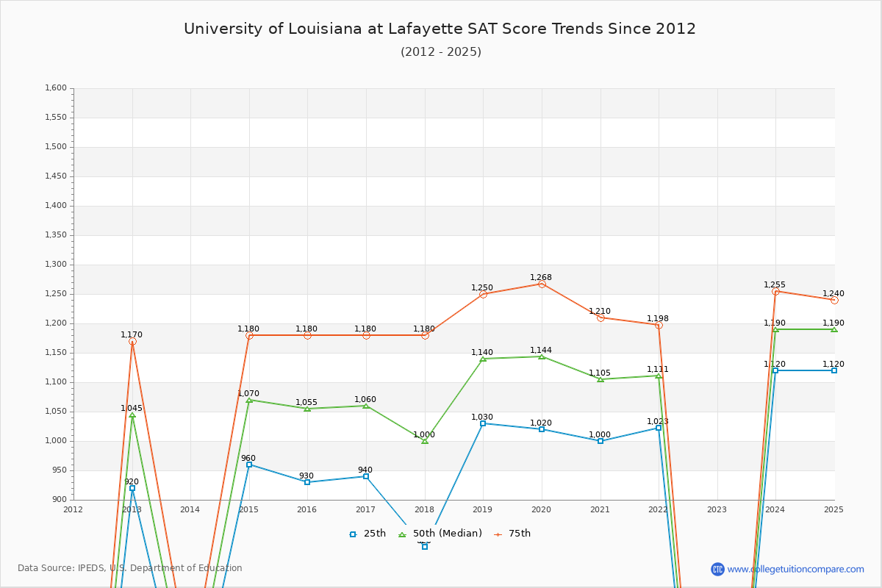Select the 2015 median point 1,070
882x588 pixels.
pyautogui.click(x=249, y=400)
